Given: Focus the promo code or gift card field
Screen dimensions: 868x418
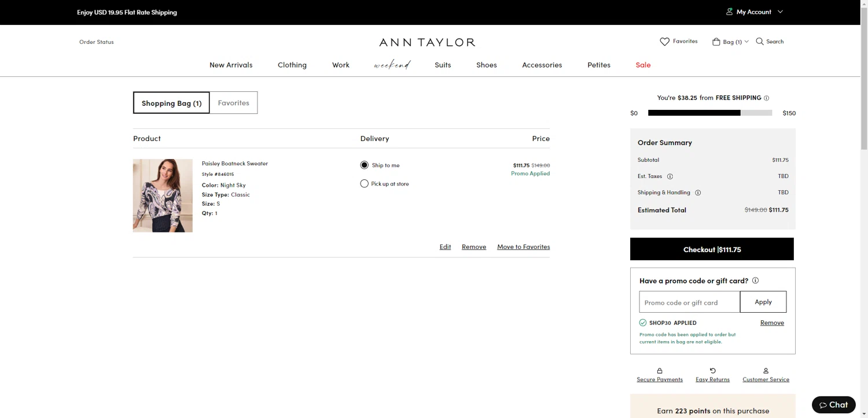Looking at the screenshot, I should [x=690, y=302].
